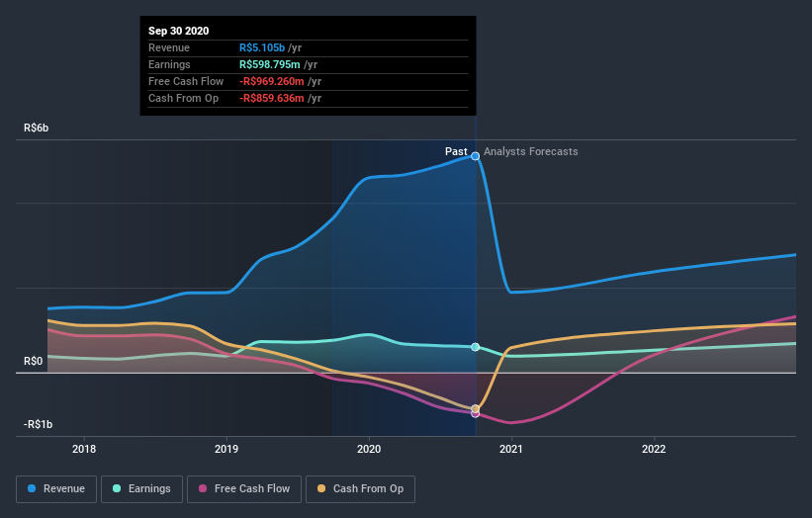Click the Cash From Op marker at Sep 2020

(476, 409)
